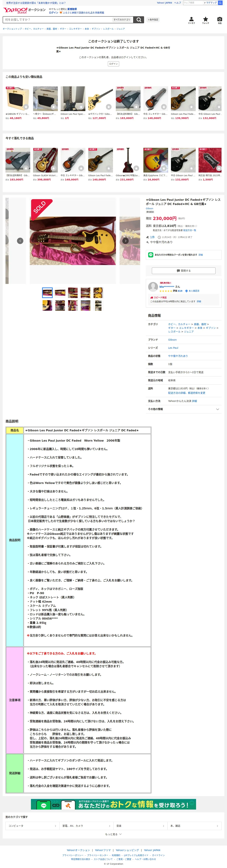Click the bid count gavel icon
The width and height of the screenshot is (227, 868).
(147, 237)
